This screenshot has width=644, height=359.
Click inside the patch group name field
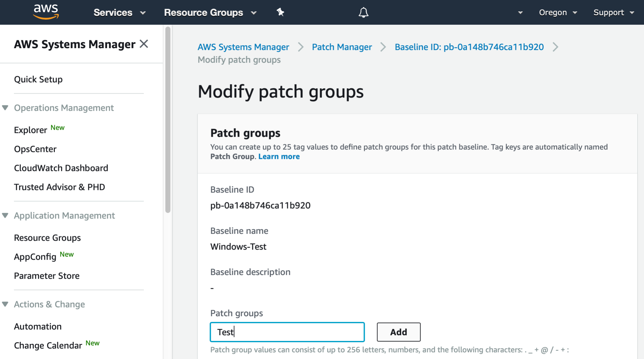pos(287,332)
